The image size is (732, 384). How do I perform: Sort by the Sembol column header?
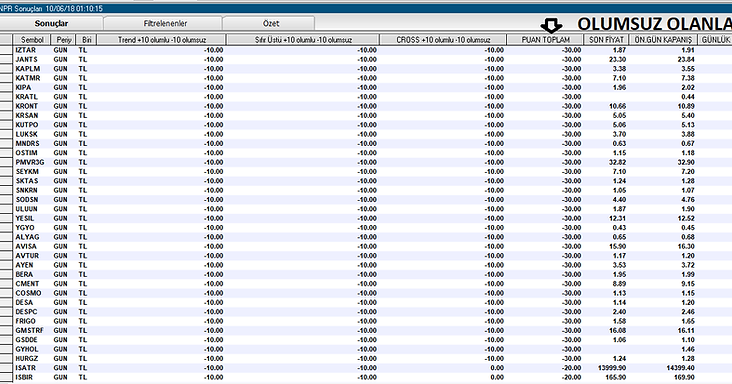32,40
